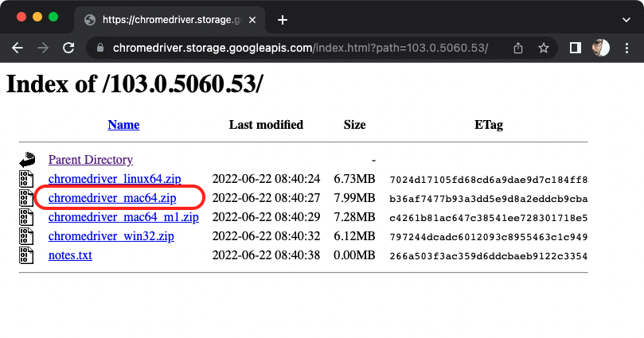The image size is (644, 338).
Task: Download chromedriver_mac64.zip
Action: pyautogui.click(x=112, y=198)
